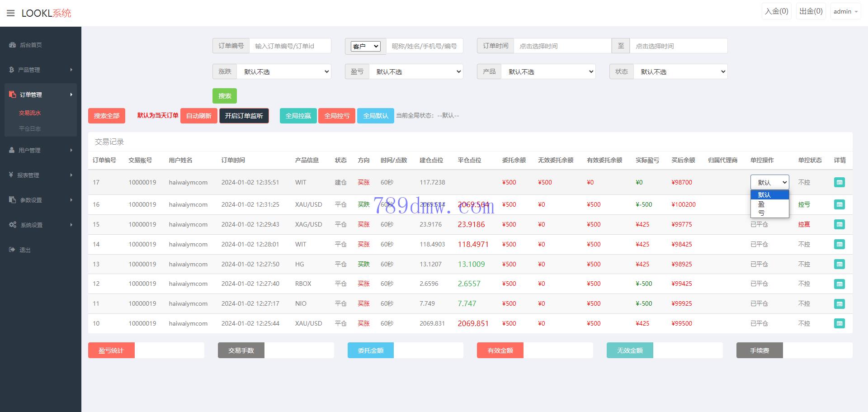Screen dimensions: 868x412
Task: Open details icon for order 10
Action: click(839, 323)
